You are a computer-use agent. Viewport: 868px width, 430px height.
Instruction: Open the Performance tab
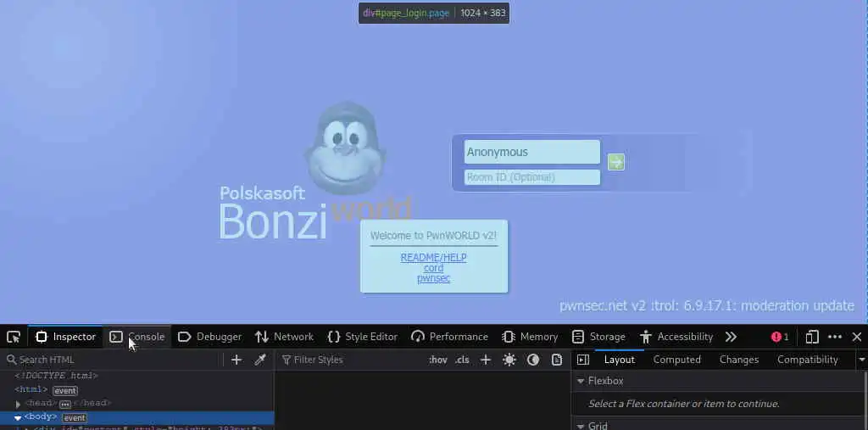tap(450, 337)
